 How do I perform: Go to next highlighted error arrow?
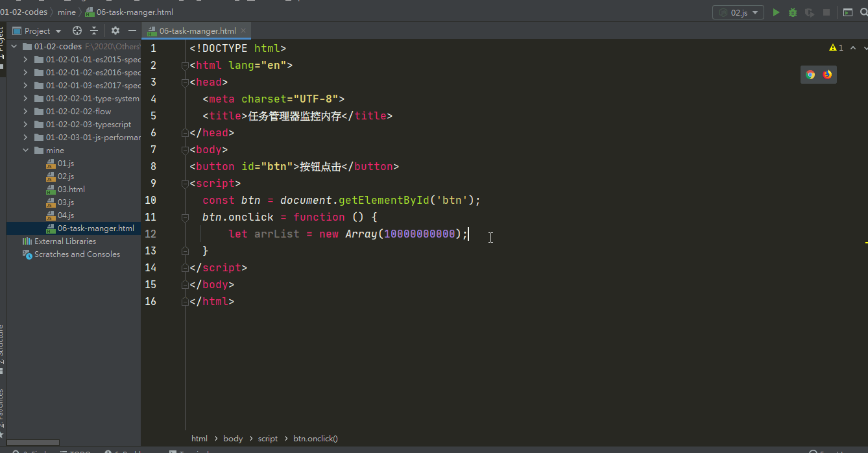click(865, 47)
